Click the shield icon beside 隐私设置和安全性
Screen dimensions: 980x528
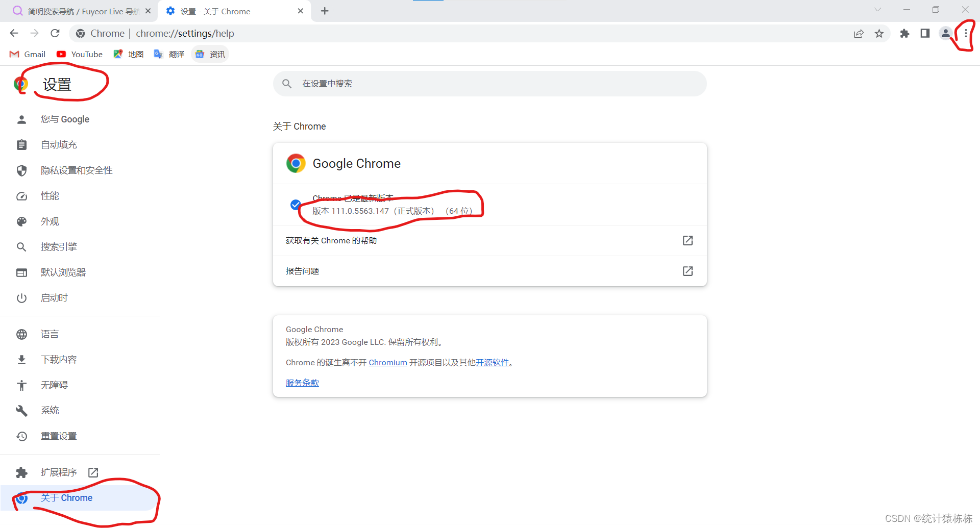pos(21,170)
